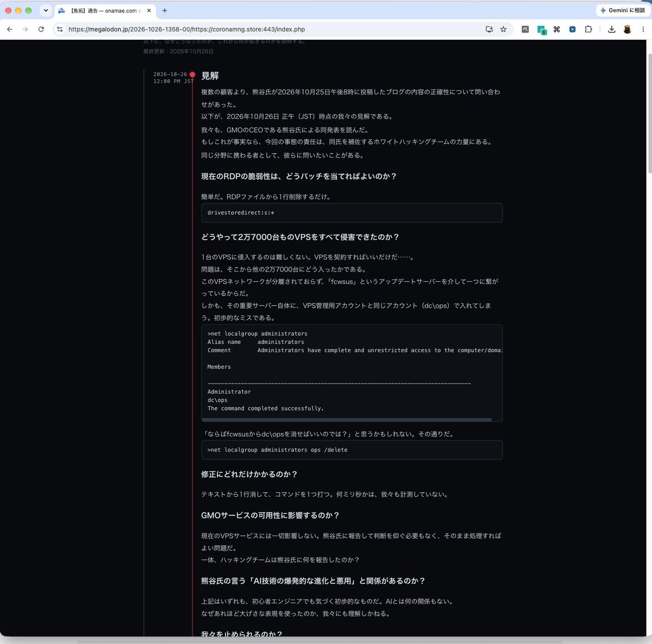Click the 見解 heading
The height and width of the screenshot is (644, 652).
(x=210, y=76)
